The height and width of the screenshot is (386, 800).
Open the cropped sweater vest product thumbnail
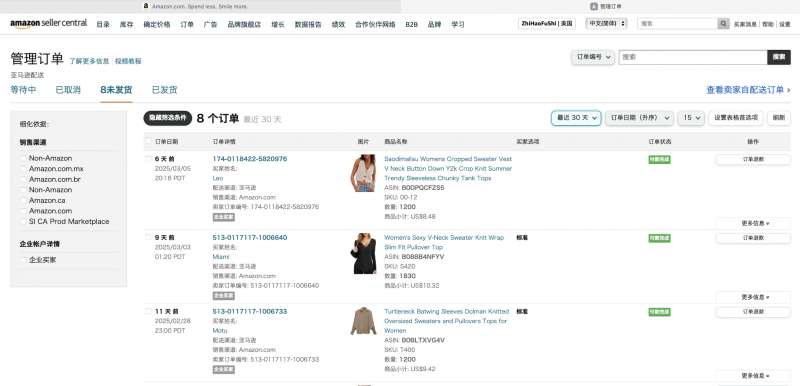tap(363, 173)
